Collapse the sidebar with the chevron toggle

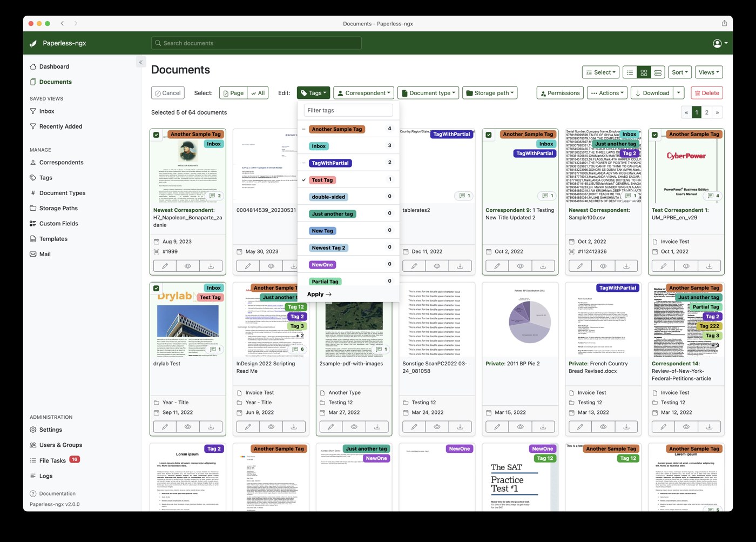(140, 62)
